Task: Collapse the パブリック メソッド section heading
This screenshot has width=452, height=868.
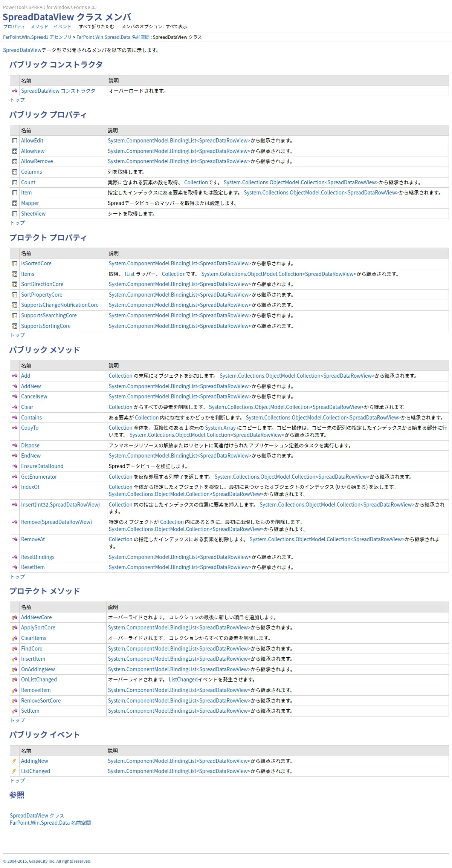Action: 44,350
